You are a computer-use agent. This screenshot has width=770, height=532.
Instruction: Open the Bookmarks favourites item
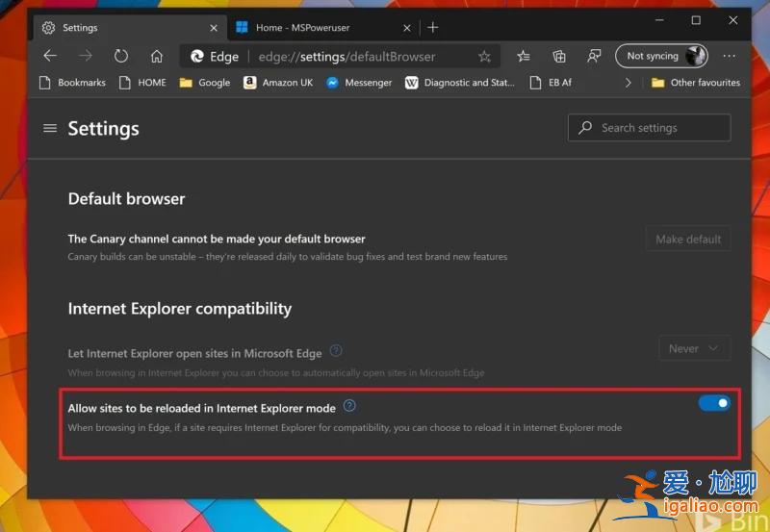tap(72, 83)
